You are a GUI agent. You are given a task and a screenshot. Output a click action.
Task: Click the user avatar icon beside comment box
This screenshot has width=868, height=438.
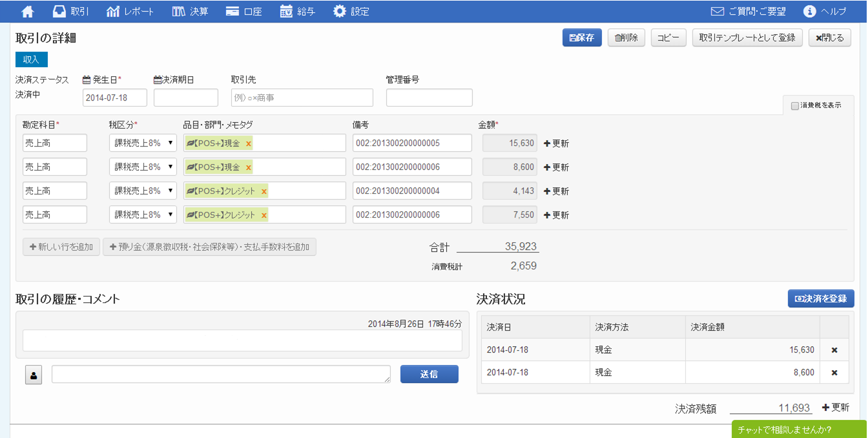[34, 375]
